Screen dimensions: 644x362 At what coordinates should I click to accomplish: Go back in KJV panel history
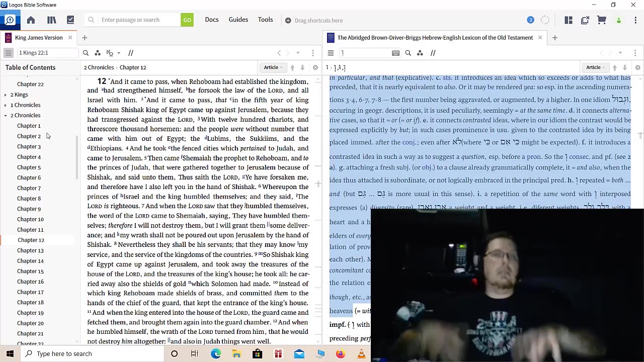point(279,53)
